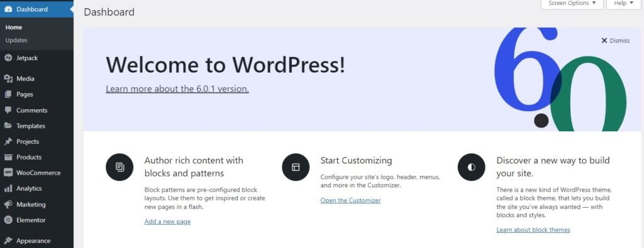Click the 'Welcome to WordPress!' heading
The width and height of the screenshot is (644, 248).
(x=226, y=65)
